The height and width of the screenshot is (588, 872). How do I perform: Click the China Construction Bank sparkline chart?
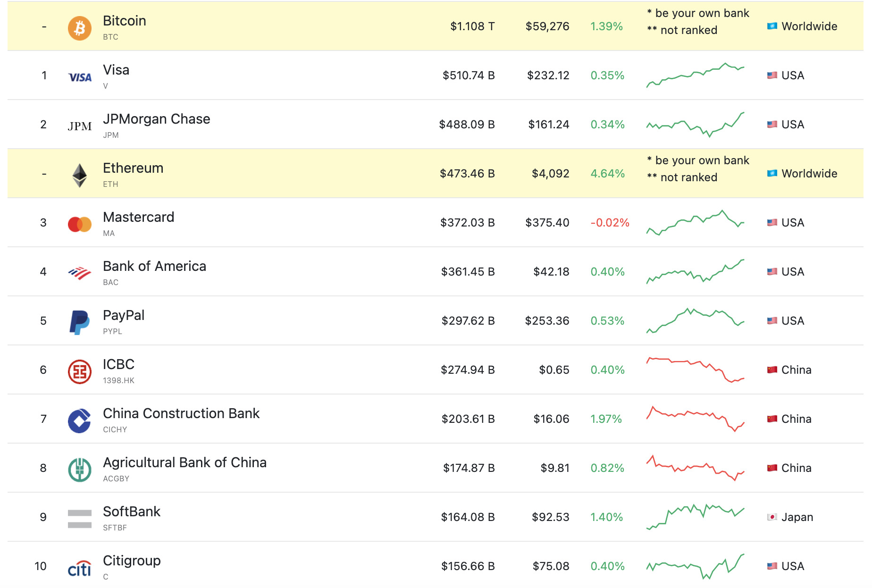(695, 419)
